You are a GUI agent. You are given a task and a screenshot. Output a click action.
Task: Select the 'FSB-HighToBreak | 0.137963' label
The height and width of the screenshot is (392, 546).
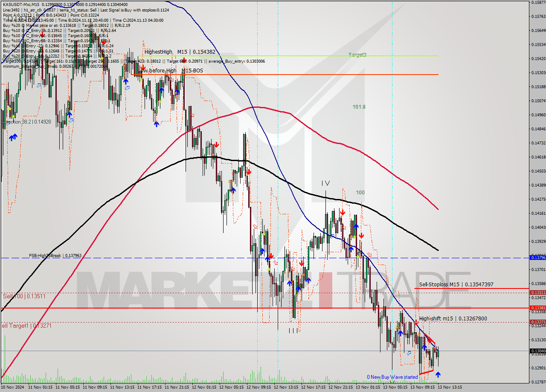[x=55, y=256]
